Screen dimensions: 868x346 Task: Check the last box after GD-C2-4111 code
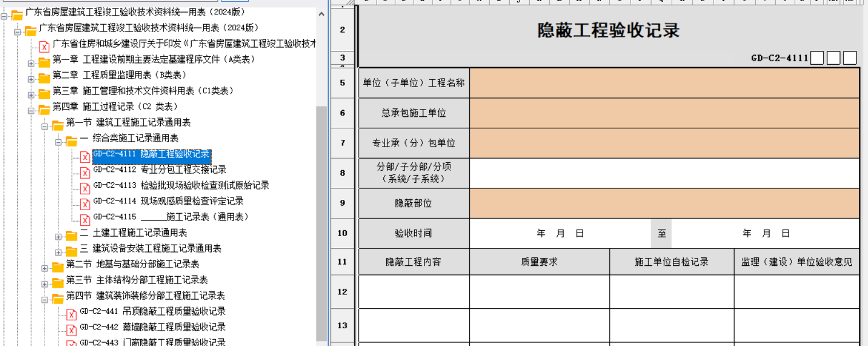point(850,58)
